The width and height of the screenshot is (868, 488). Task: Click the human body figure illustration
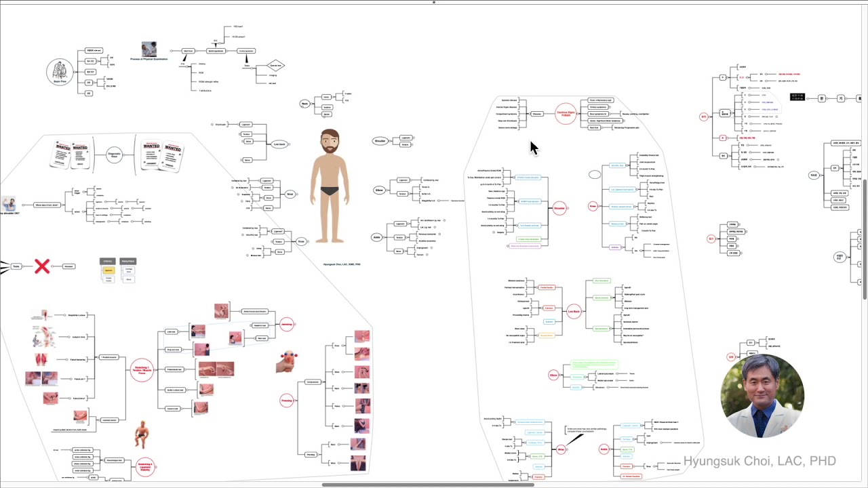(x=330, y=186)
